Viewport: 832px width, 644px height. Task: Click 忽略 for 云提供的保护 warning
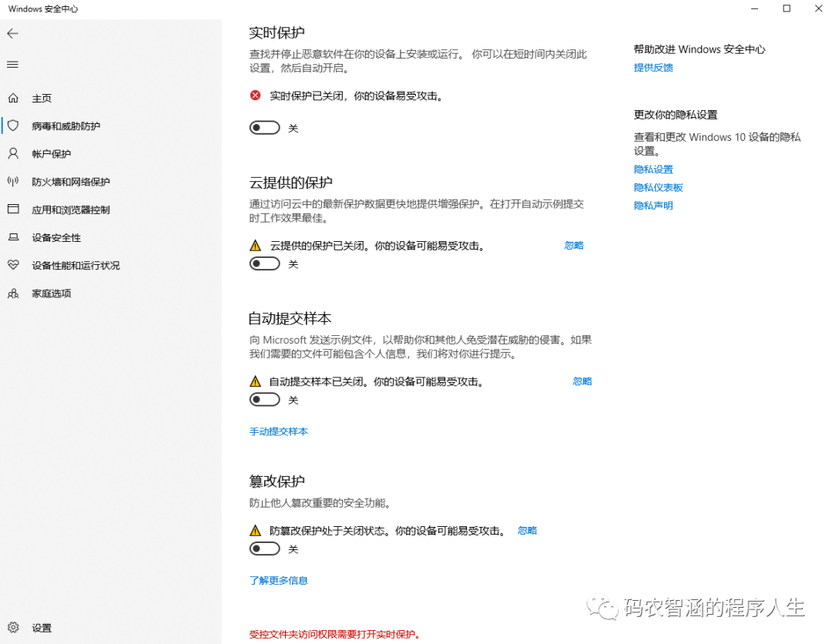pos(574,245)
